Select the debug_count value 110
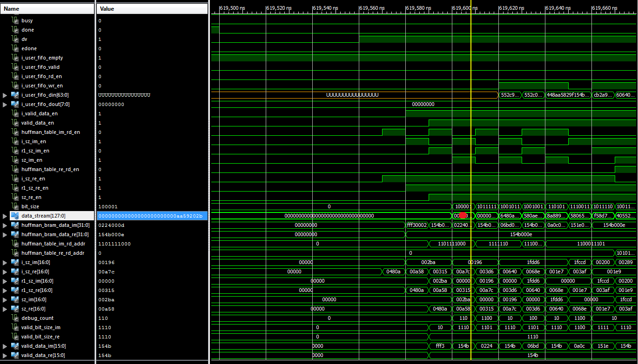This screenshot has width=638, height=364. 103,318
